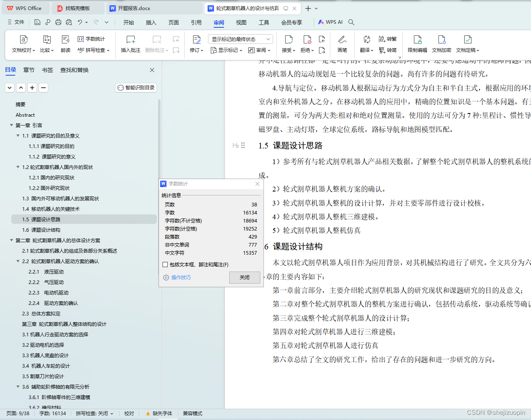This screenshot has height=420, width=531.
Task: Click 转简 convert to simplified Chinese
Action: 388,50
